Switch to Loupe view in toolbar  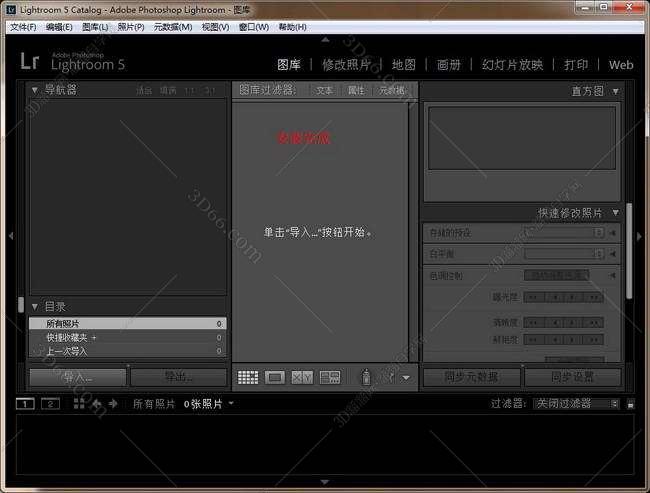tap(275, 377)
